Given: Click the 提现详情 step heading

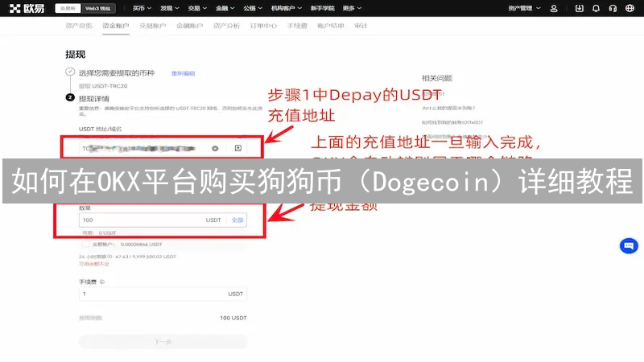Looking at the screenshot, I should coord(94,99).
